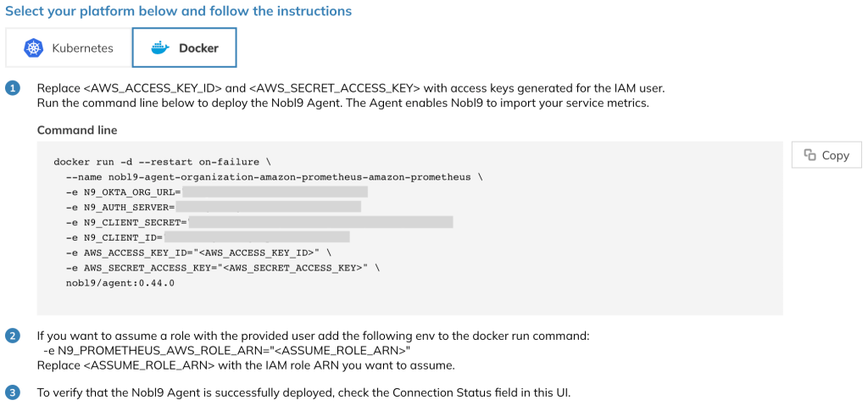Screen dimensions: 868x417
Task: Click the redacted N9_OKTA_ORG_URL value
Action: [275, 192]
